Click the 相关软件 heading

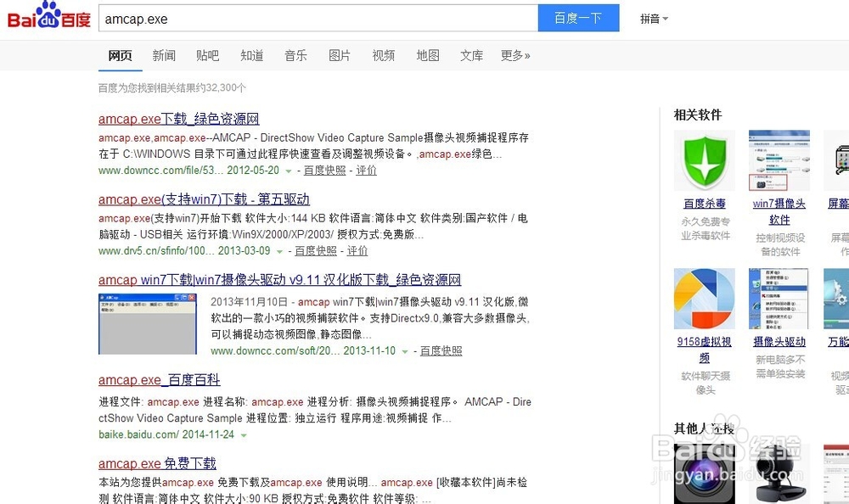click(x=697, y=115)
